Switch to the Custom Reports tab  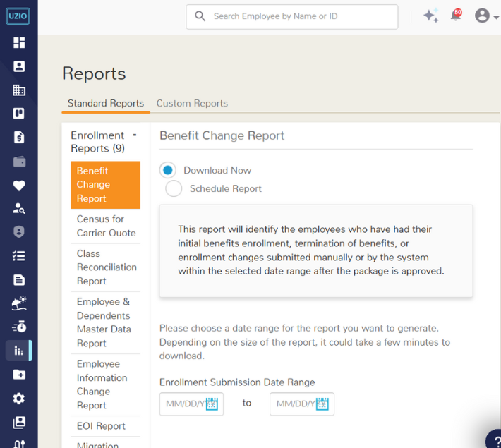[x=192, y=103]
